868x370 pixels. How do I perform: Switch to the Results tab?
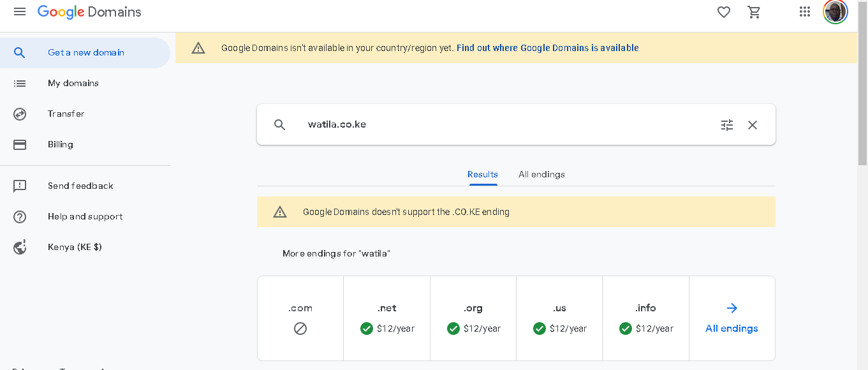(483, 174)
